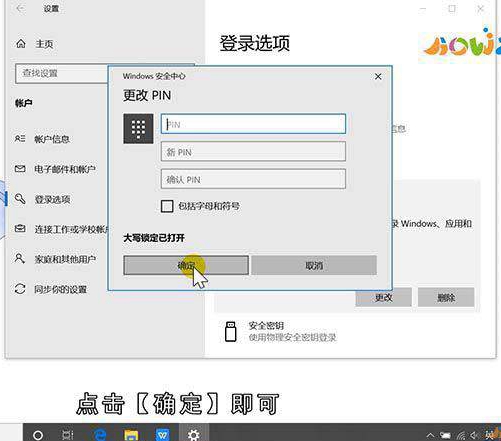Click the Settings gear on taskbar

tap(194, 435)
